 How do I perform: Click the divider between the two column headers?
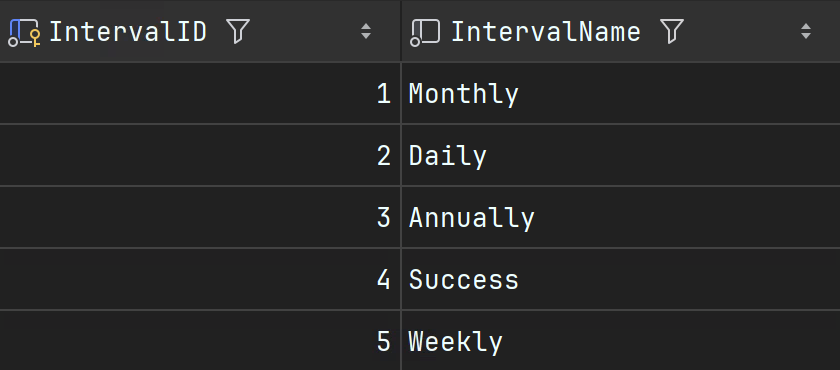coord(401,31)
